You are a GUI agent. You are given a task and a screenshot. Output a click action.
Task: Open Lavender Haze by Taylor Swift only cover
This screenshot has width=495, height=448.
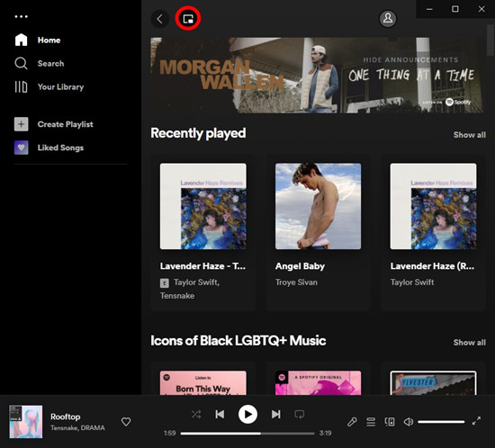pyautogui.click(x=434, y=206)
